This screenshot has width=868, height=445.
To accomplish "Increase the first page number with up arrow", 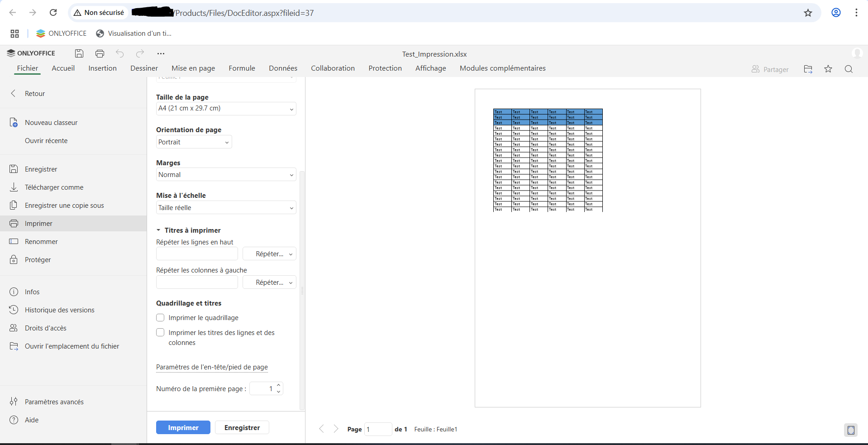I will click(279, 385).
